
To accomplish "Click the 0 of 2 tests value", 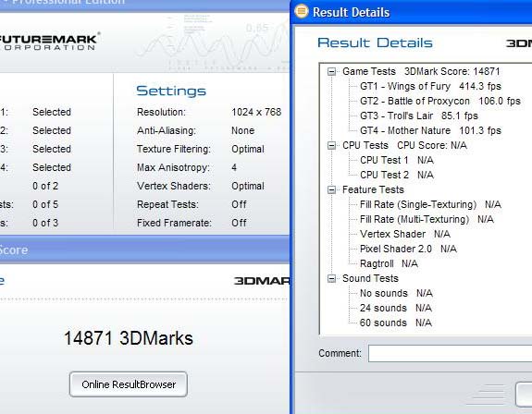I will (45, 186).
